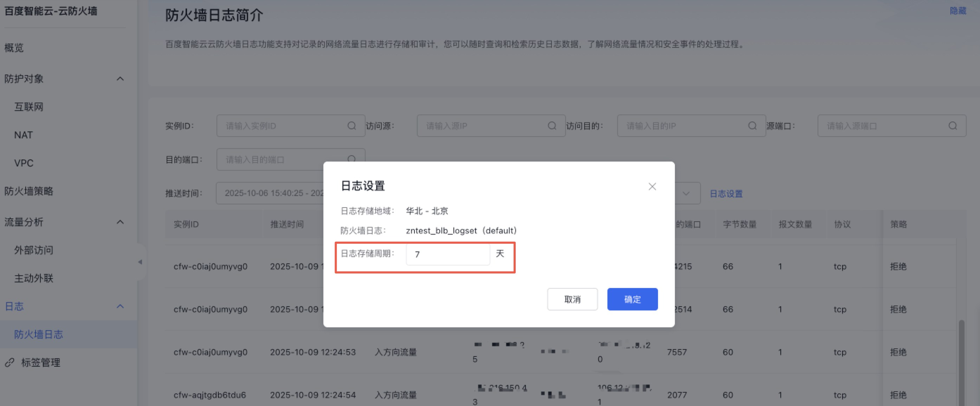This screenshot has width=980, height=406.
Task: Select 互联网 under 防护对象
Action: tap(29, 107)
